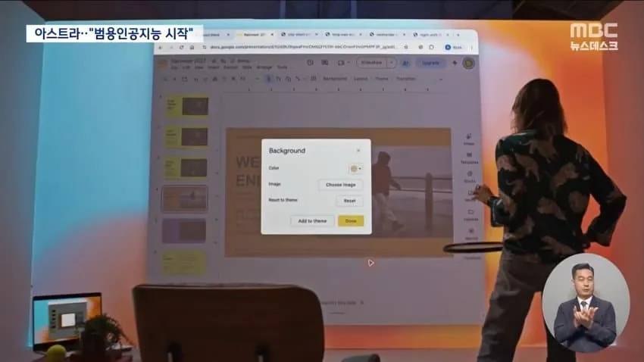This screenshot has width=644, height=362.
Task: Click the search menus magnifier icon
Action: (x=165, y=79)
